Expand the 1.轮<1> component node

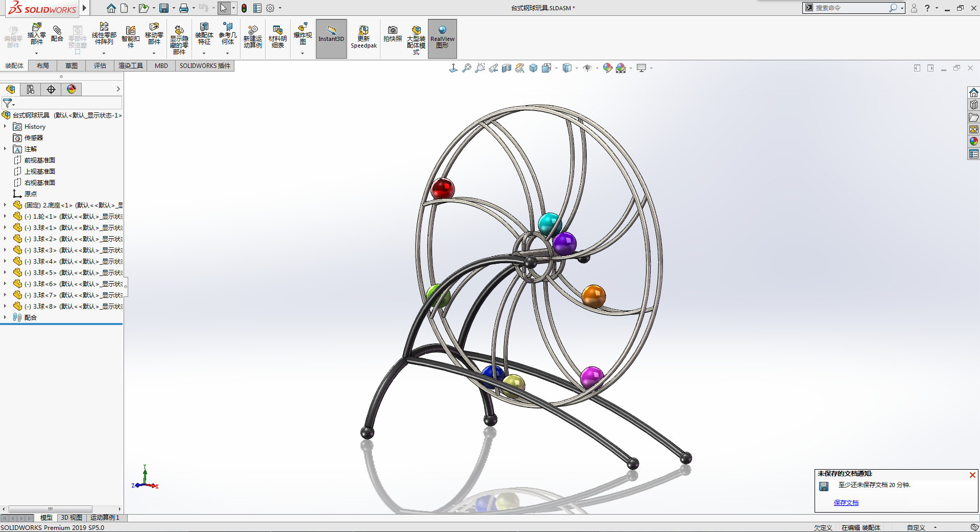[5, 216]
